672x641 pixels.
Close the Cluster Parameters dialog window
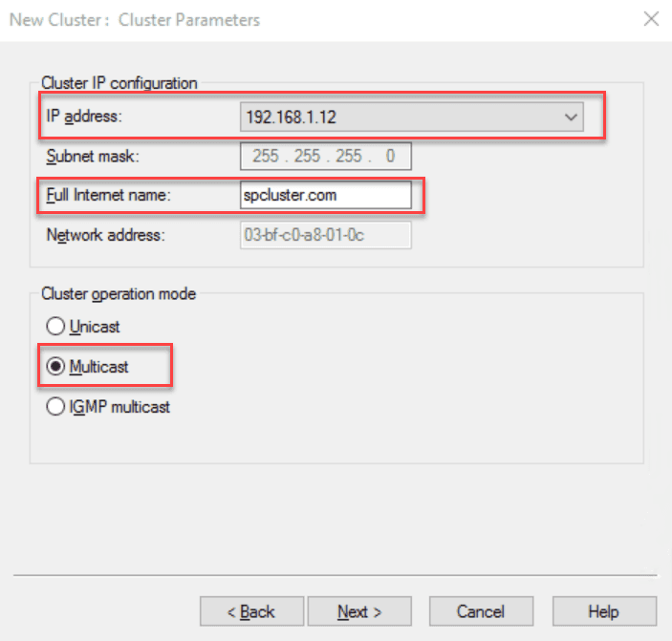651,19
